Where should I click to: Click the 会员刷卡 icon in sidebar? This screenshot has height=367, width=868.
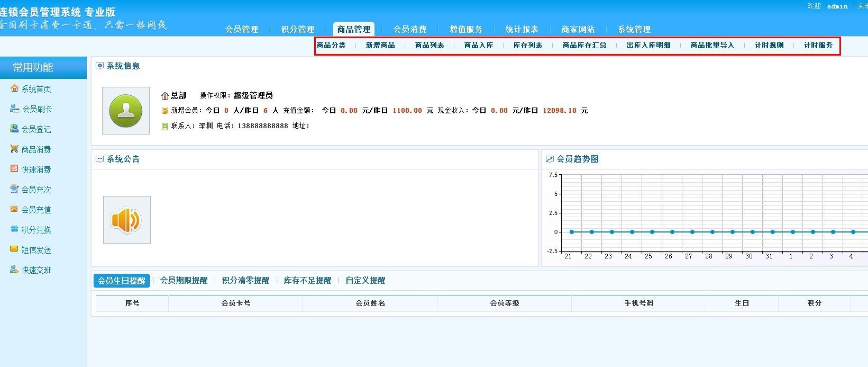[x=14, y=109]
